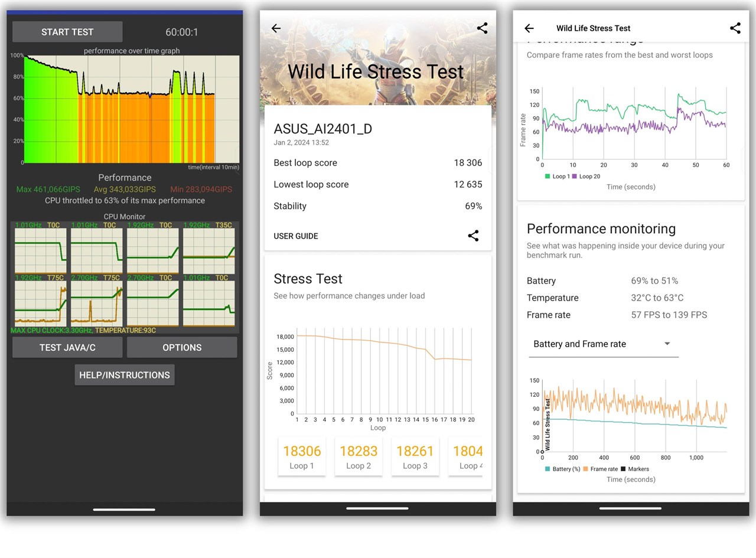
Task: Click the Markers legend entry
Action: [634, 469]
